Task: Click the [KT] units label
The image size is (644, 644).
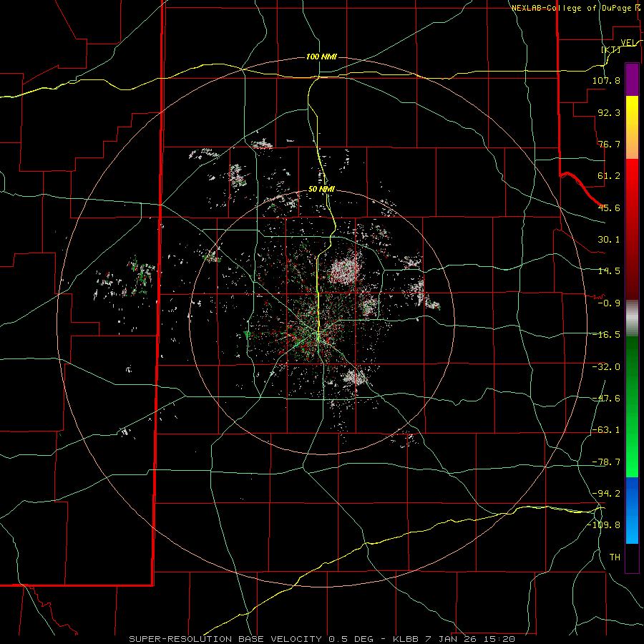Action: point(611,49)
